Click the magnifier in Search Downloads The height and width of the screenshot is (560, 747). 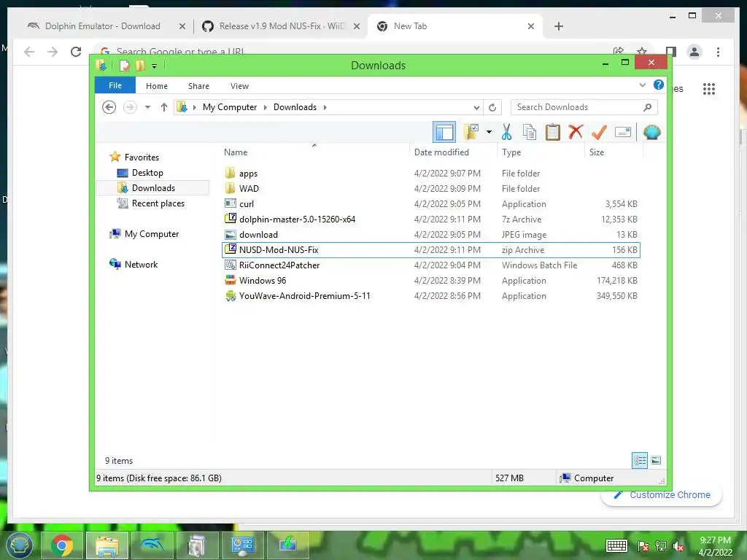coord(647,107)
